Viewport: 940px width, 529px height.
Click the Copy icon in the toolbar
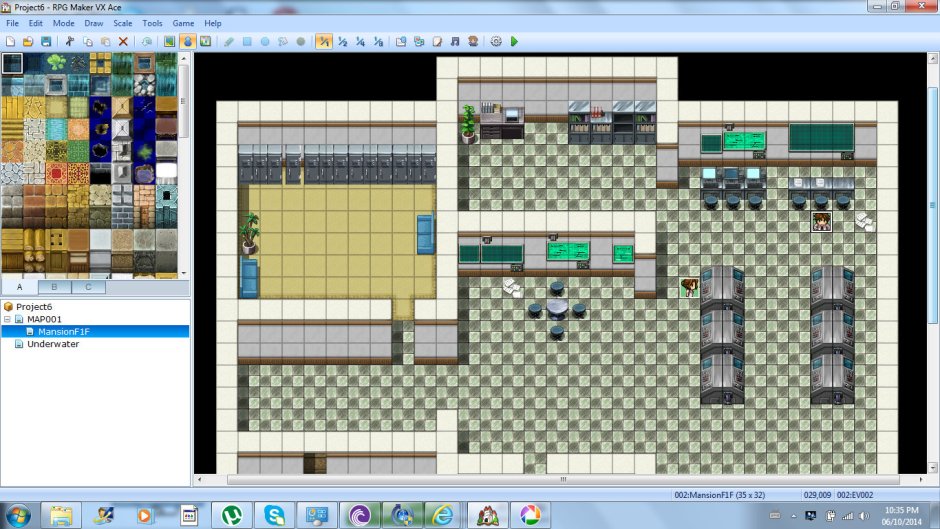(x=88, y=41)
